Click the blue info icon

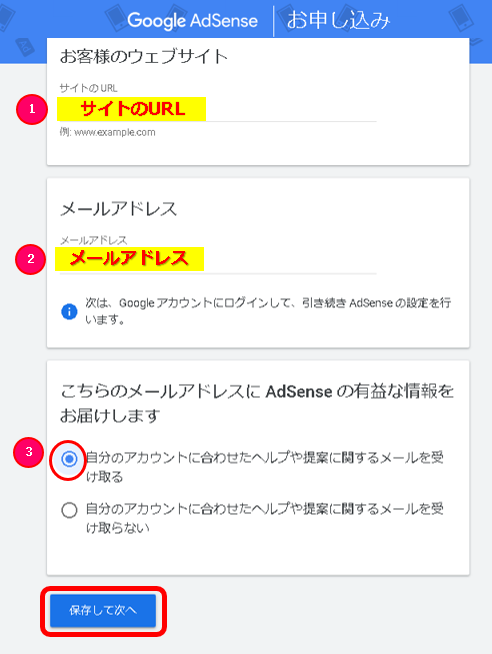click(x=69, y=311)
